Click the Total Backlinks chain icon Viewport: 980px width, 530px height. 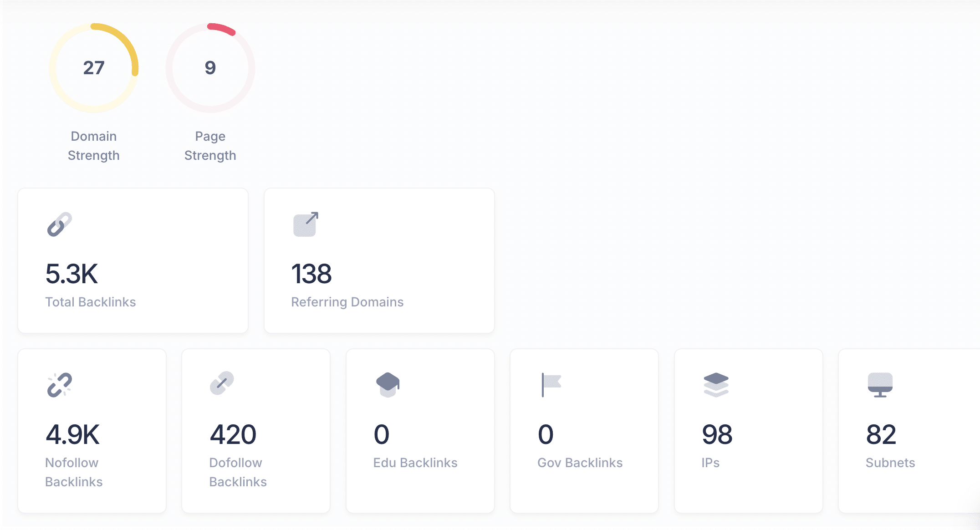pos(60,224)
